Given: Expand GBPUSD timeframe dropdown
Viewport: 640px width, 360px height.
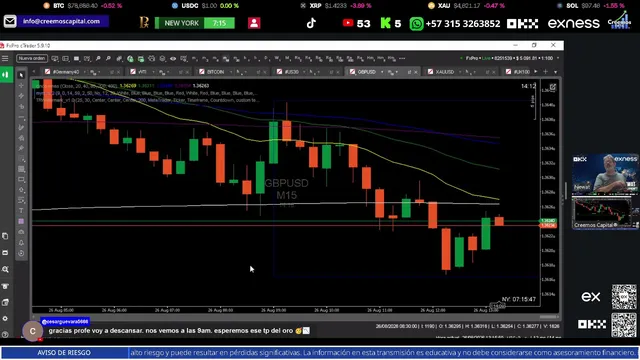Looking at the screenshot, I should (x=397, y=72).
